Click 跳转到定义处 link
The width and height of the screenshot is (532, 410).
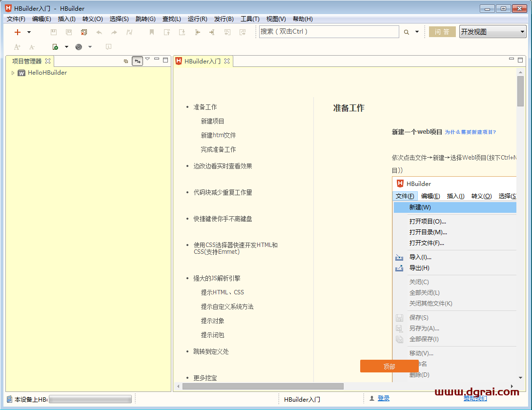[211, 351]
